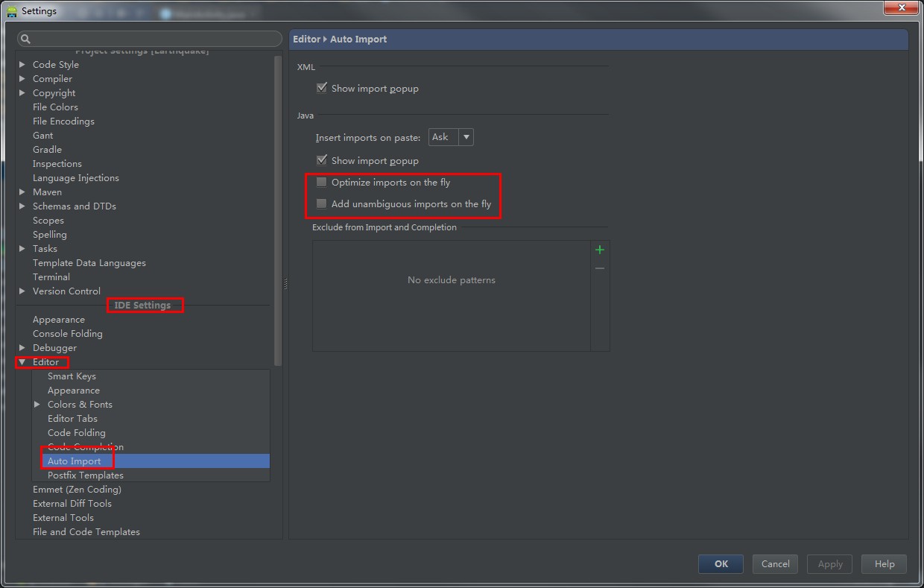Click the panel splitter handle
The height and width of the screenshot is (588, 924).
point(285,284)
